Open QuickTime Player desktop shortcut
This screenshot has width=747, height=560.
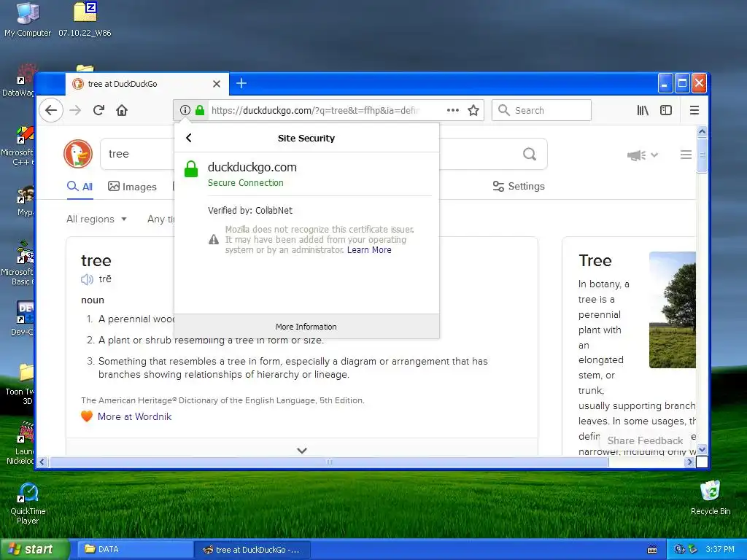[28, 504]
